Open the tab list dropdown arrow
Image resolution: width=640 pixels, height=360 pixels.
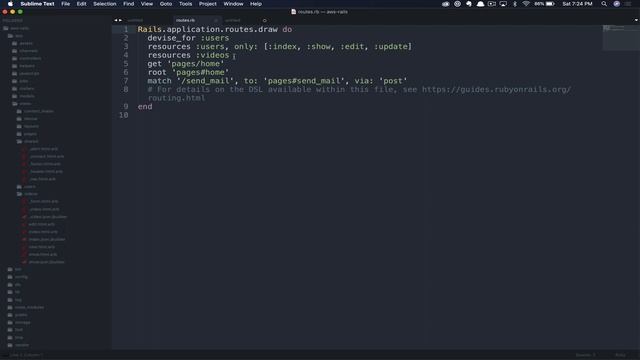pos(636,20)
